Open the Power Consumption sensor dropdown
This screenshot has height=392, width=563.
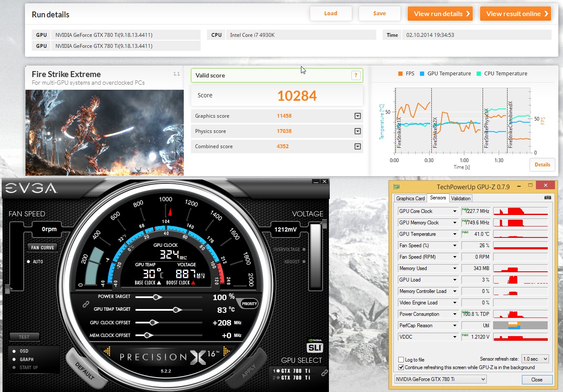[455, 314]
